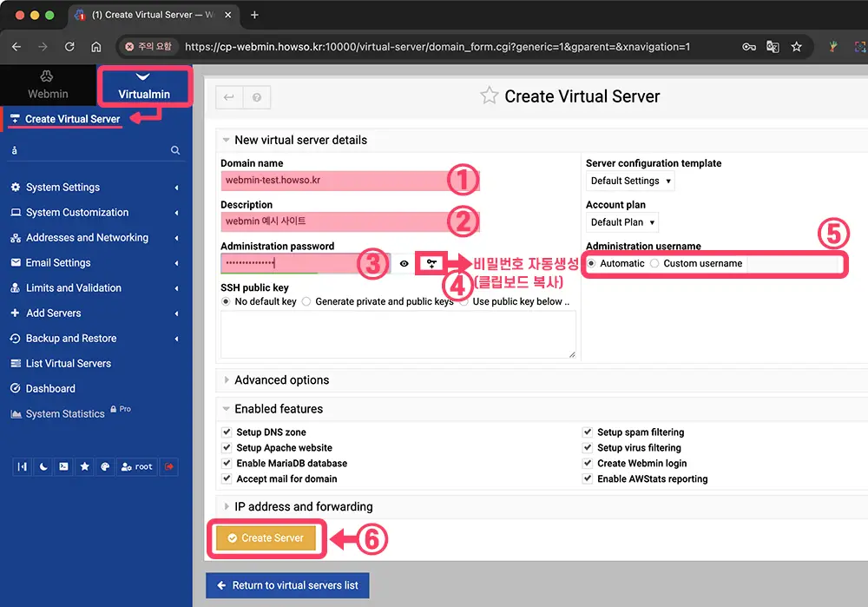Open Server configuration template dropdown
This screenshot has width=868, height=607.
click(630, 181)
